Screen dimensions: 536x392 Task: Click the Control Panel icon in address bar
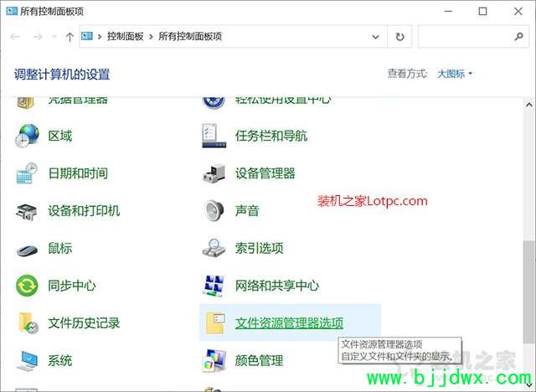click(87, 36)
